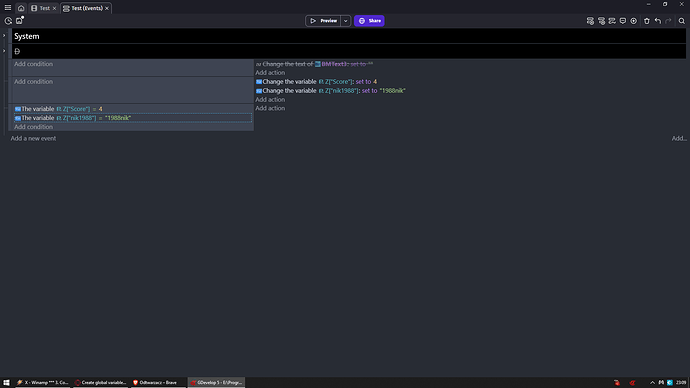Open the Preview options dropdown arrow

point(345,21)
